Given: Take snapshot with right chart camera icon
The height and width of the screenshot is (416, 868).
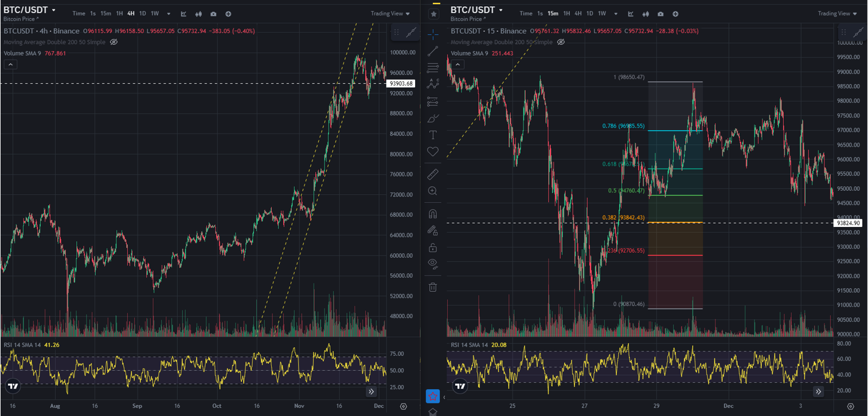Looking at the screenshot, I should tap(660, 14).
